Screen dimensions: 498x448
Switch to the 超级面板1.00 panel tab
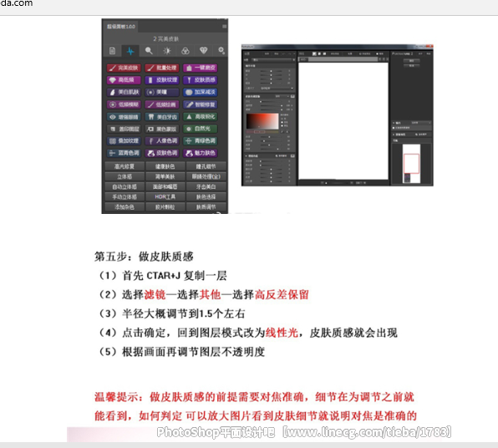point(120,27)
